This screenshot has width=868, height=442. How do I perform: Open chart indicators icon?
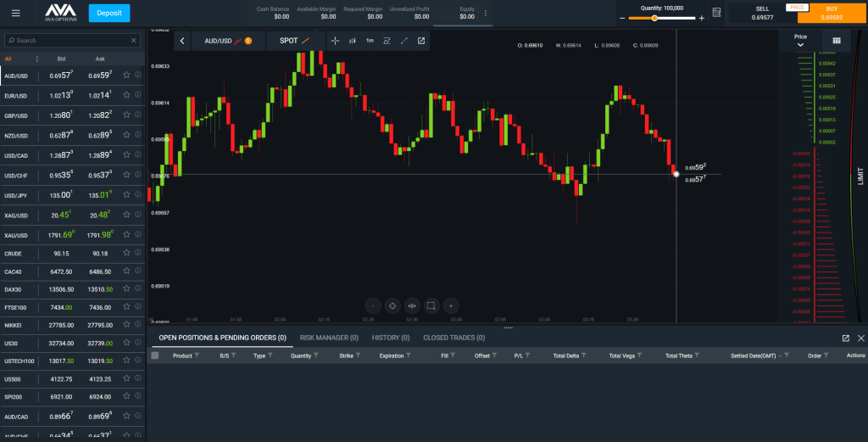387,41
